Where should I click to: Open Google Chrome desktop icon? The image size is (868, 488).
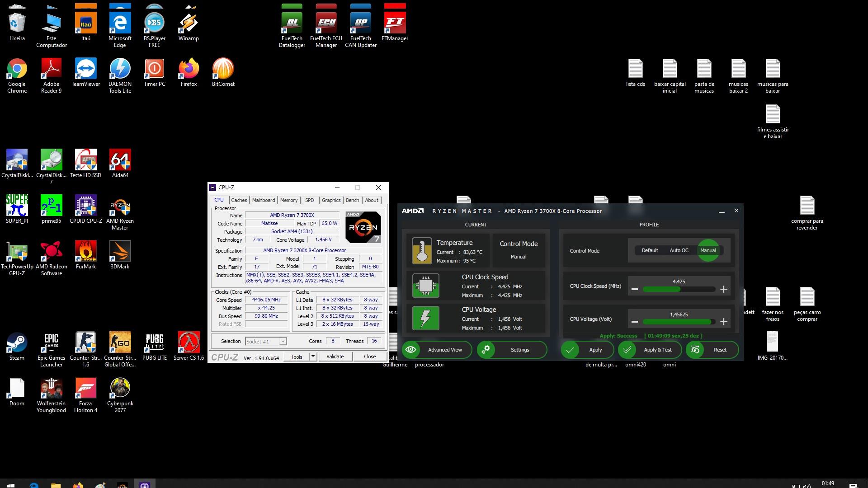(17, 75)
